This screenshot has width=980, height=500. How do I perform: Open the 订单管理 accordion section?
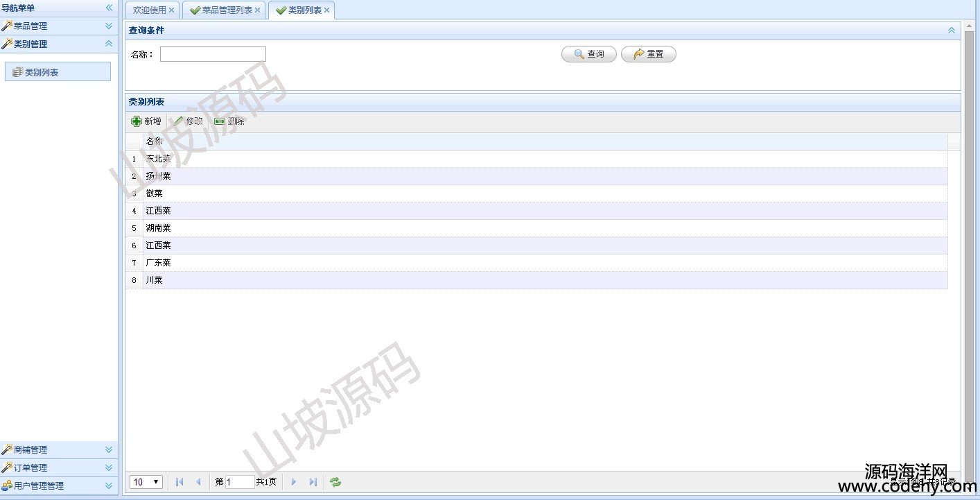(x=59, y=467)
